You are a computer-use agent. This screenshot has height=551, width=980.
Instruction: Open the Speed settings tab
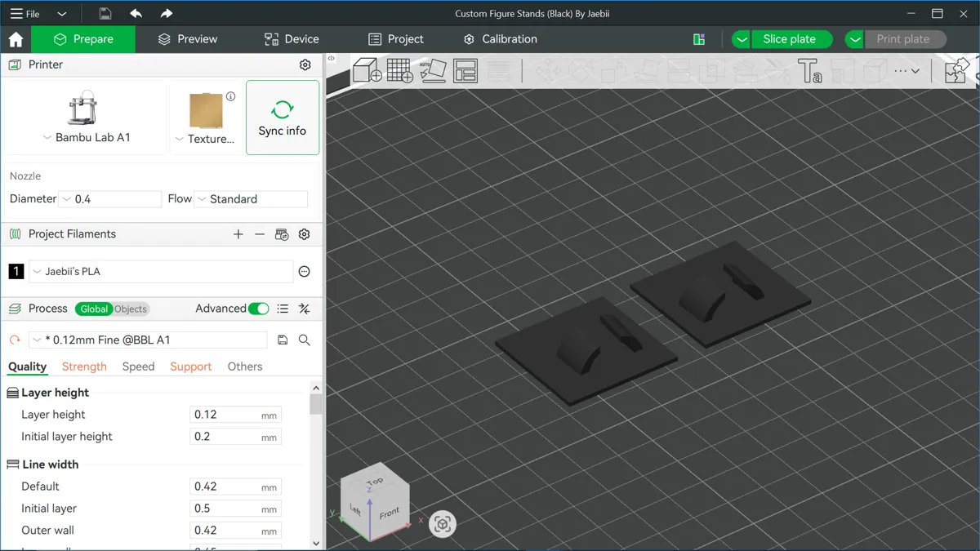(x=138, y=367)
